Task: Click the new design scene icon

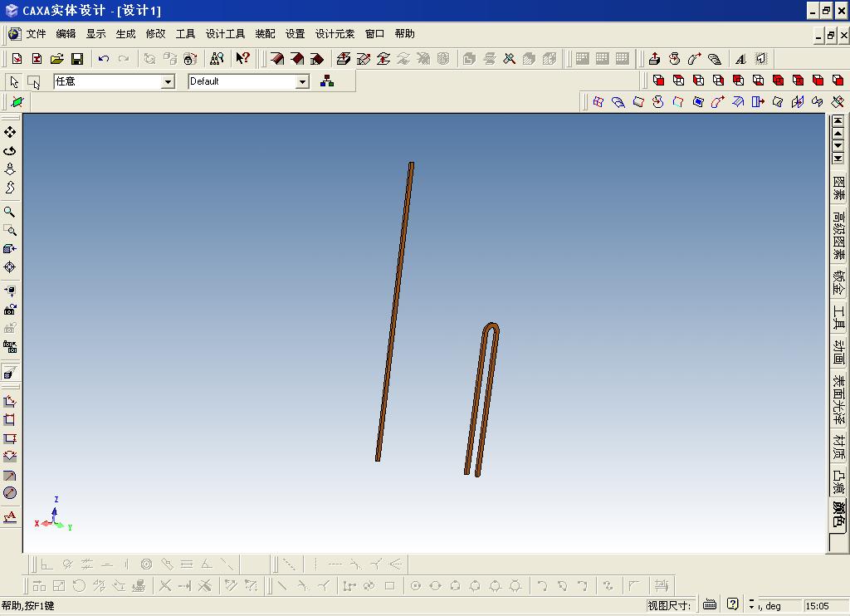Action: click(x=17, y=59)
